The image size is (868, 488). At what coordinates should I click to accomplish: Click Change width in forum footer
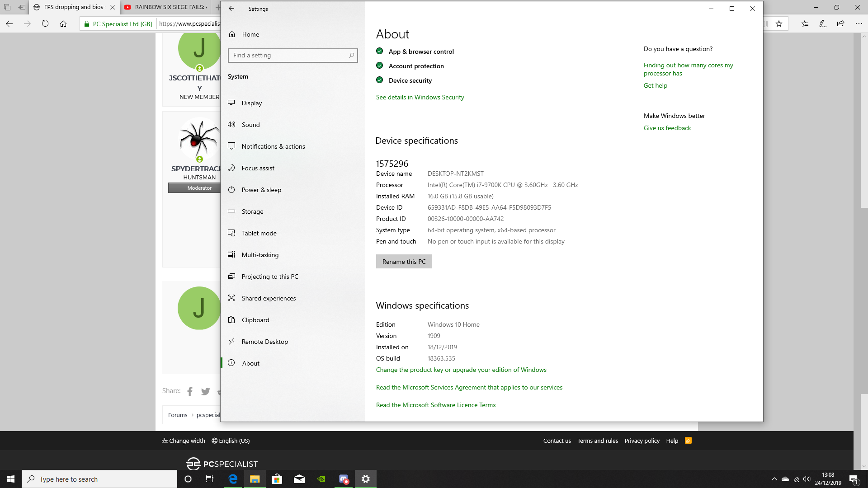184,441
